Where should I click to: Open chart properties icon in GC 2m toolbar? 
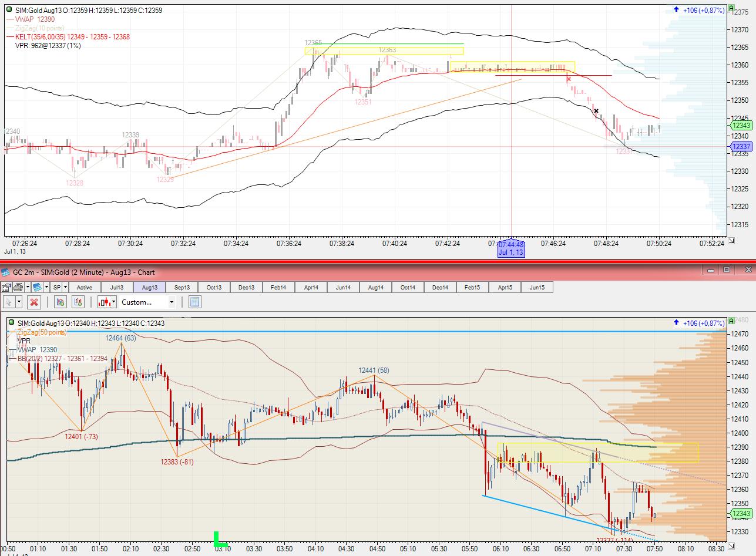(x=6, y=287)
